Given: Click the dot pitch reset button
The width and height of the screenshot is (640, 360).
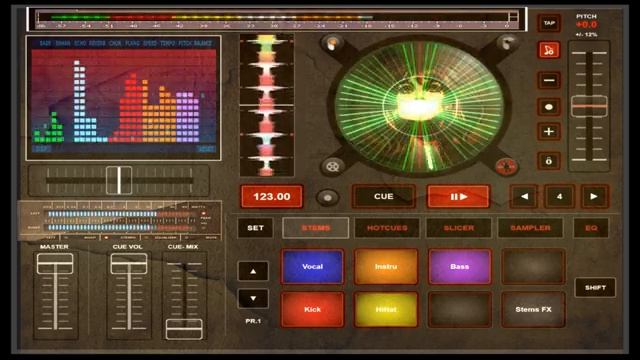Looking at the screenshot, I should click(549, 107).
